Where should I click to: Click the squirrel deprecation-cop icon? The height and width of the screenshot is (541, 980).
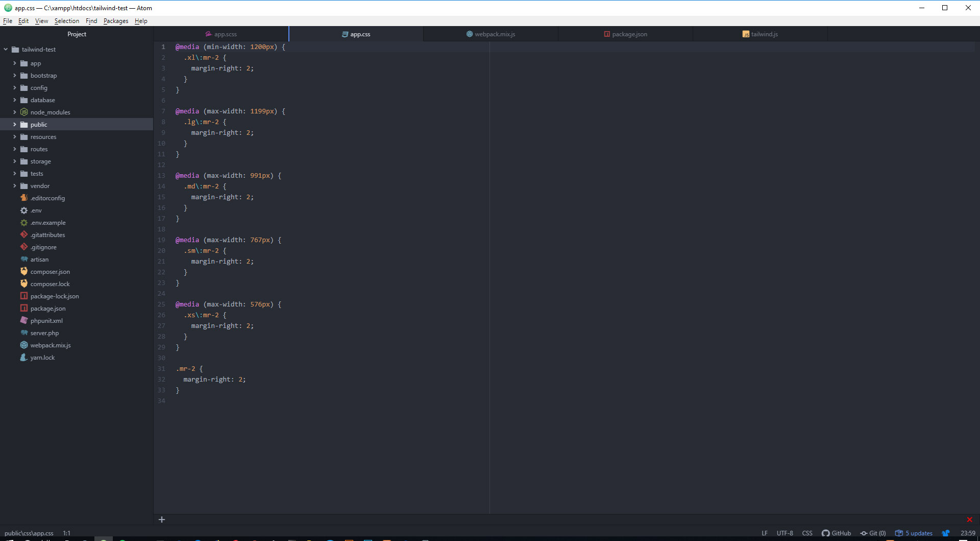point(946,533)
